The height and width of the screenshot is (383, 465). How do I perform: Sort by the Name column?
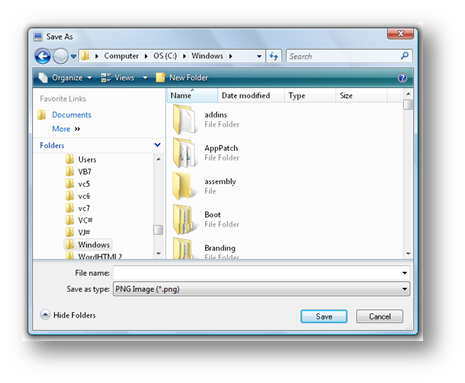pyautogui.click(x=192, y=96)
